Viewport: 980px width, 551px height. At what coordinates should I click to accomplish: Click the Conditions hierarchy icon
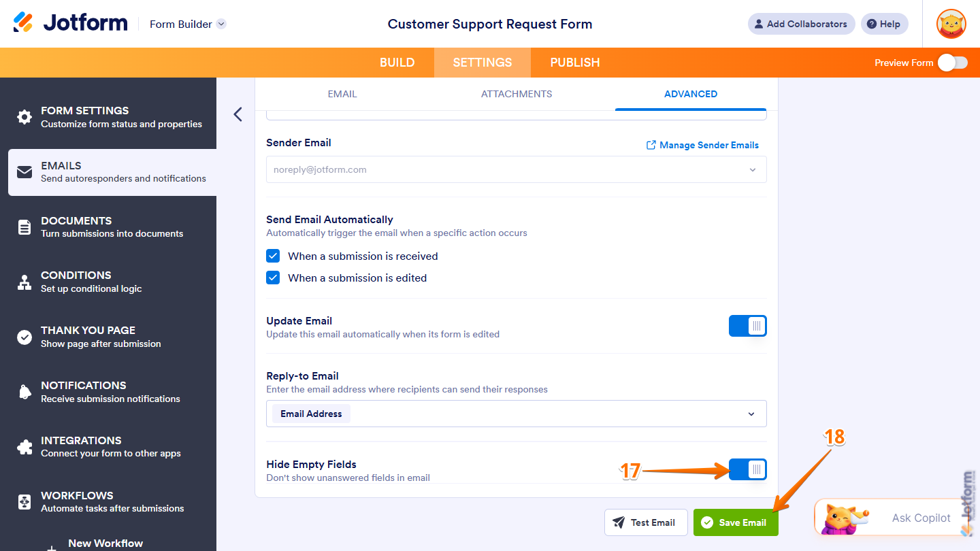(24, 282)
